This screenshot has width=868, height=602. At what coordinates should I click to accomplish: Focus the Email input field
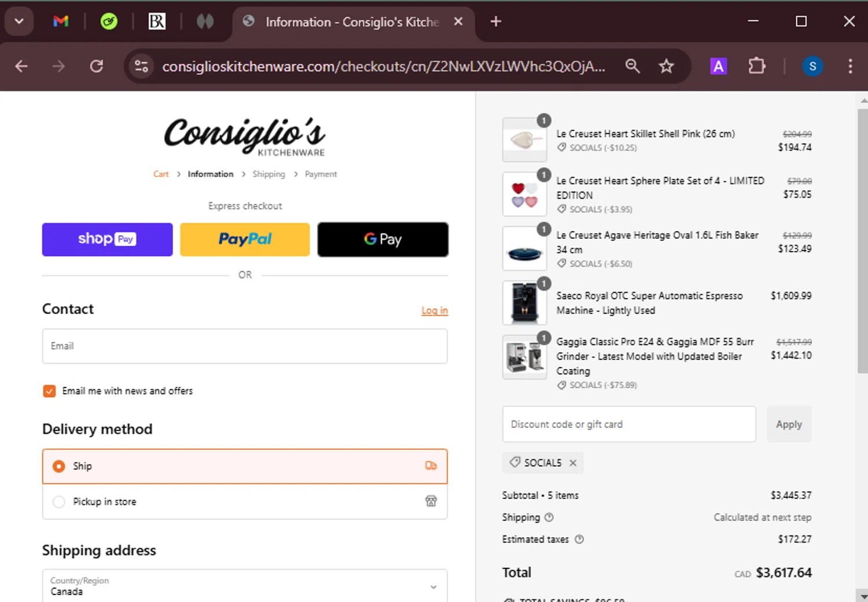245,346
